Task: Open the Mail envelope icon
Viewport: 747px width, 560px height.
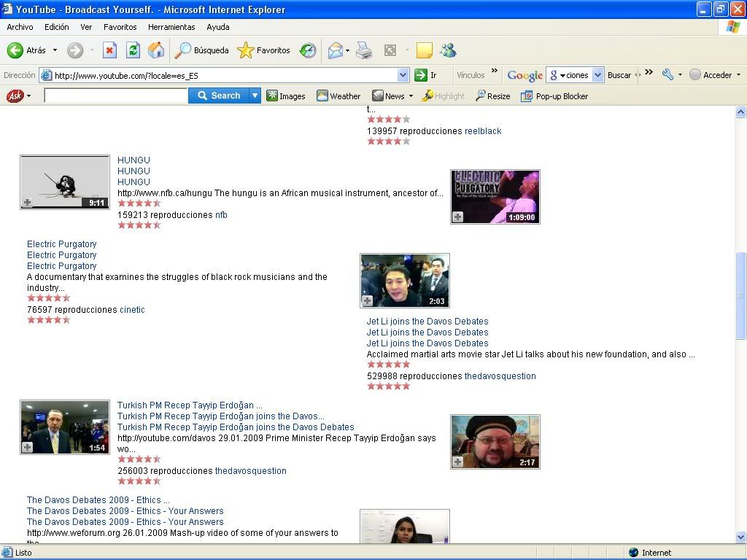Action: (x=336, y=50)
